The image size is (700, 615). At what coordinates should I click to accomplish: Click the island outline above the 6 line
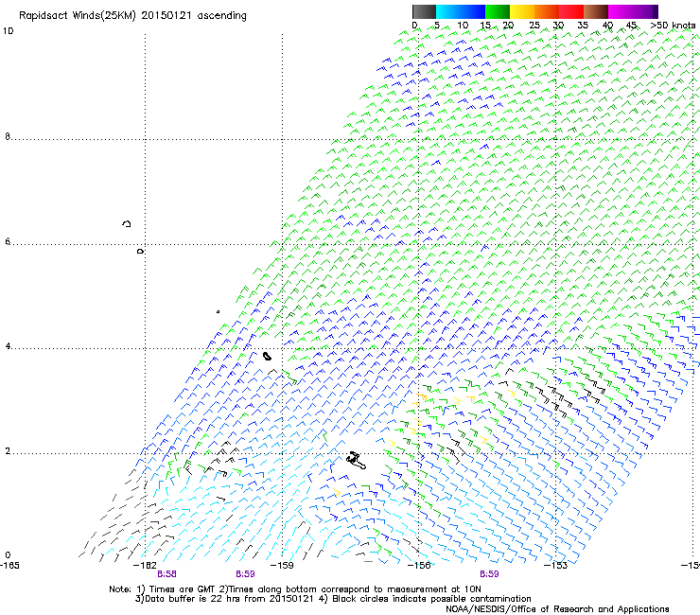127,223
